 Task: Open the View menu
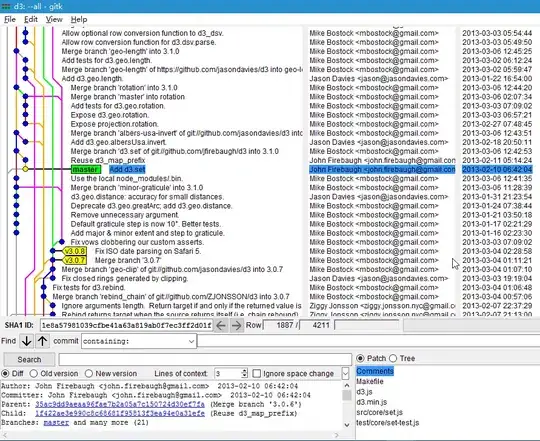[x=54, y=20]
